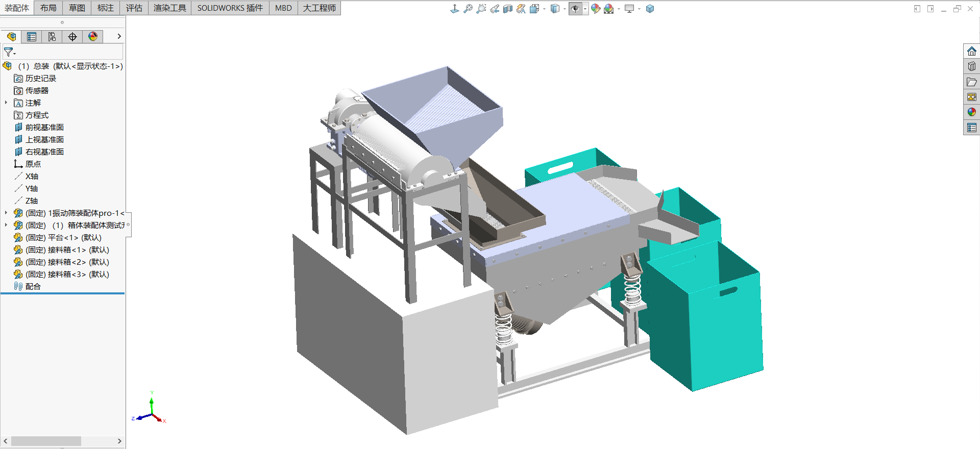
Task: Open the View Orientation dropdown arrow
Action: (x=544, y=9)
